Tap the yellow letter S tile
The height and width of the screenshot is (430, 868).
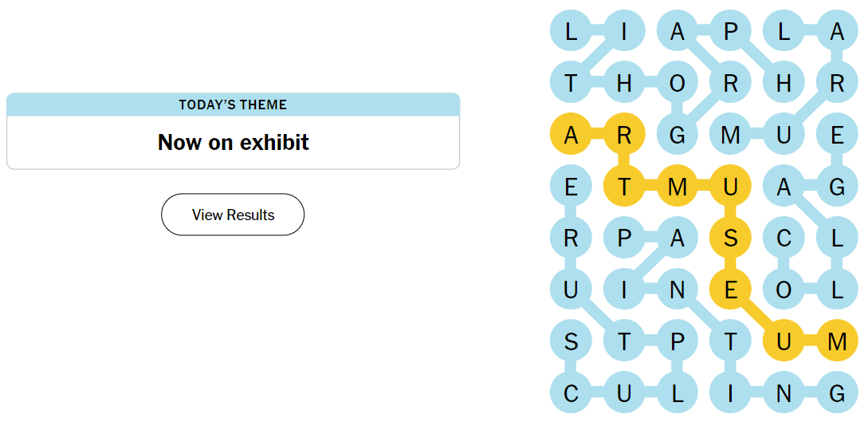[730, 239]
